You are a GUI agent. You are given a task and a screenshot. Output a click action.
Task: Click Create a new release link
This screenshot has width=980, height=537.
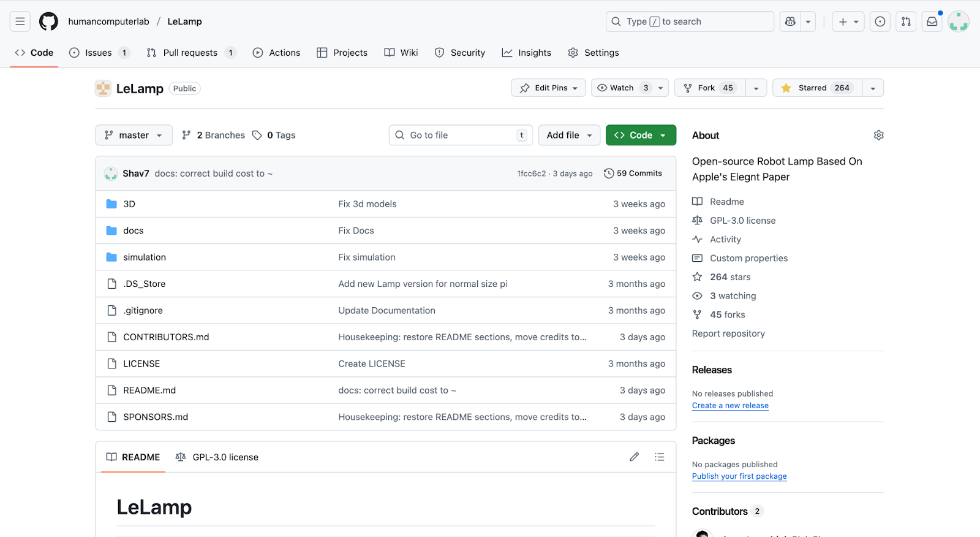click(x=730, y=406)
